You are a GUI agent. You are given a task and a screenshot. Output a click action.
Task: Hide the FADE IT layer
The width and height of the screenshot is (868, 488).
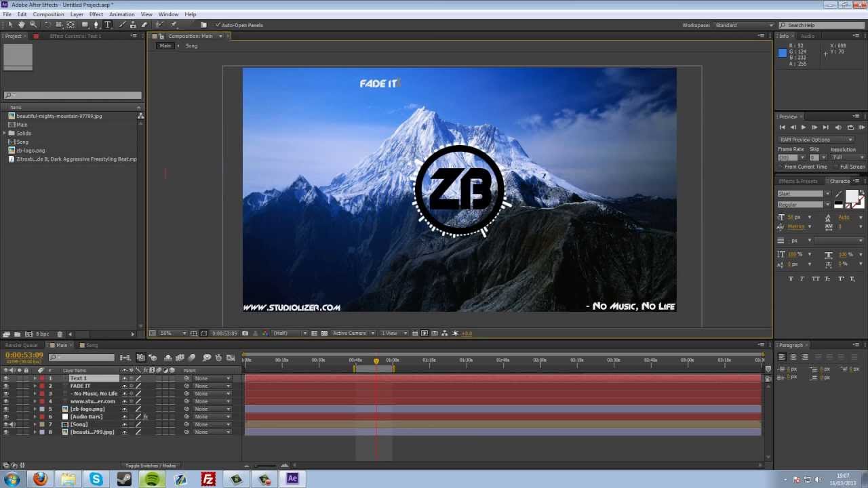(6, 386)
